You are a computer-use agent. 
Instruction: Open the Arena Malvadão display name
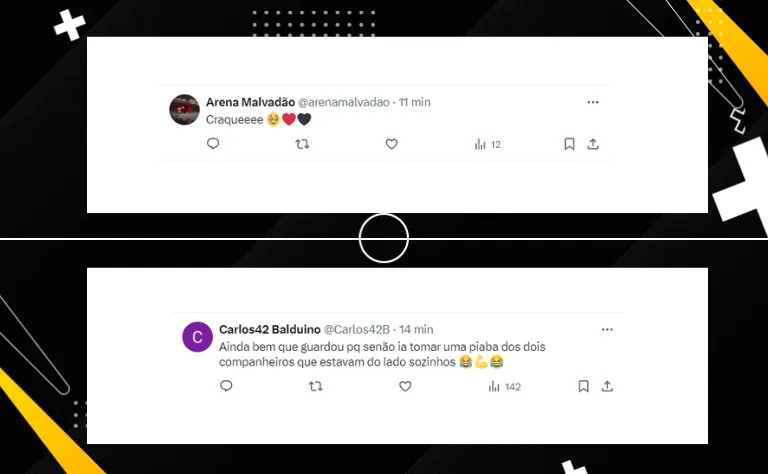250,102
